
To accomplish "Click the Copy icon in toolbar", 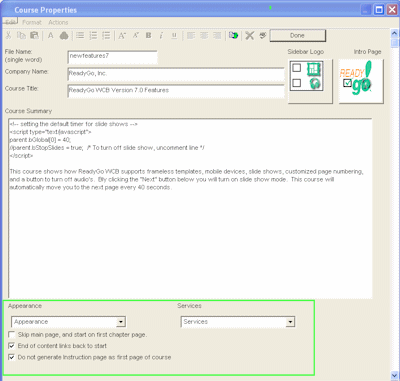I will (x=21, y=35).
